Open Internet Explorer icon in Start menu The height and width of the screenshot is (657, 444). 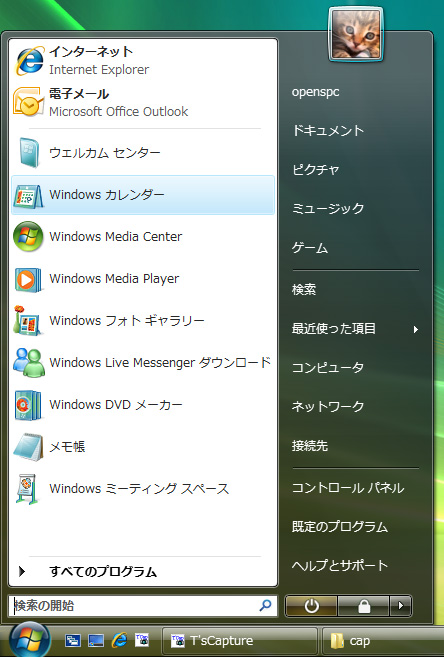(29, 60)
